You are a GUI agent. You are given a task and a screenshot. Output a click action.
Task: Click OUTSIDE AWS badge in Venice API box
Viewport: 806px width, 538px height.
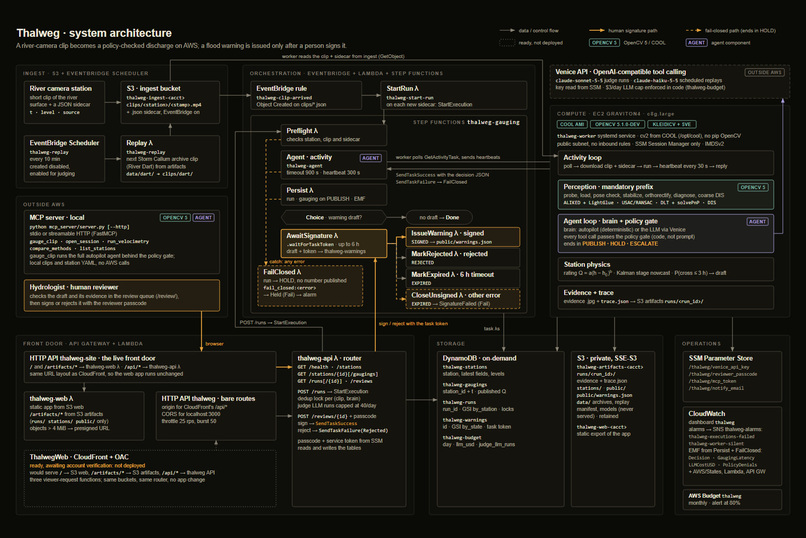point(764,72)
